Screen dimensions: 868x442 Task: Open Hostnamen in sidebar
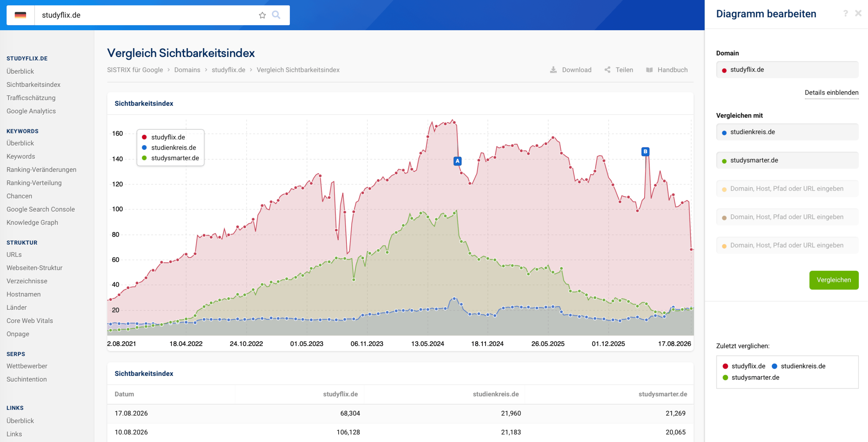pyautogui.click(x=23, y=294)
